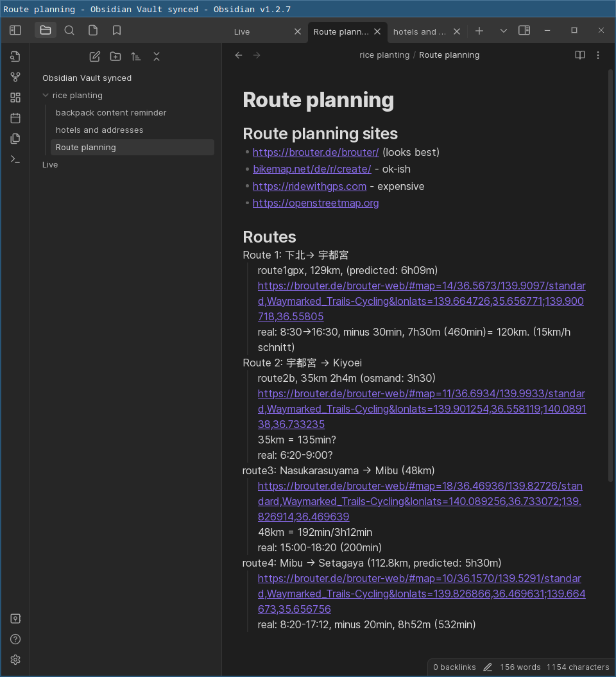Open the file explorer folder icon

46,30
